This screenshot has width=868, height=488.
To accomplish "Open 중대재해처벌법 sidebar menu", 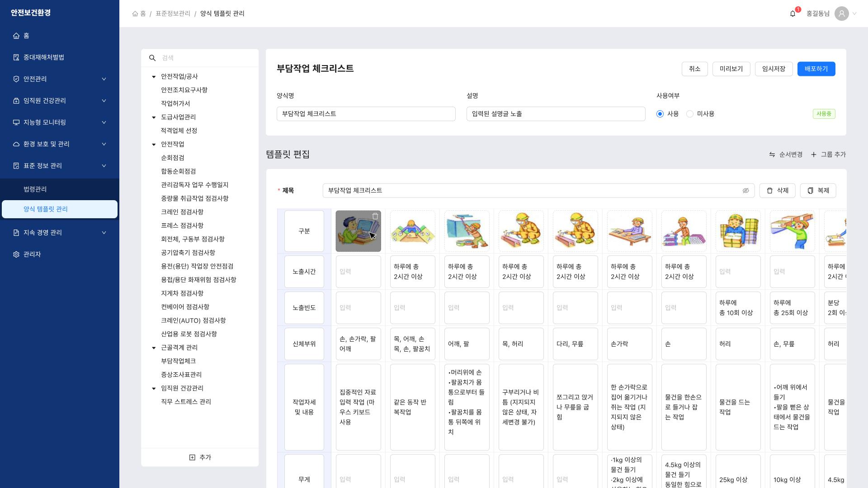I will 44,57.
